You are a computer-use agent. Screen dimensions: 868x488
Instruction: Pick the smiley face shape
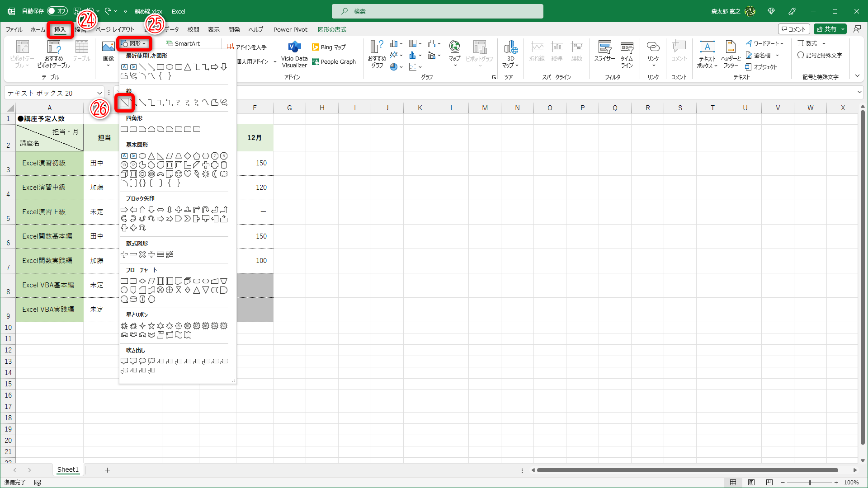179,174
